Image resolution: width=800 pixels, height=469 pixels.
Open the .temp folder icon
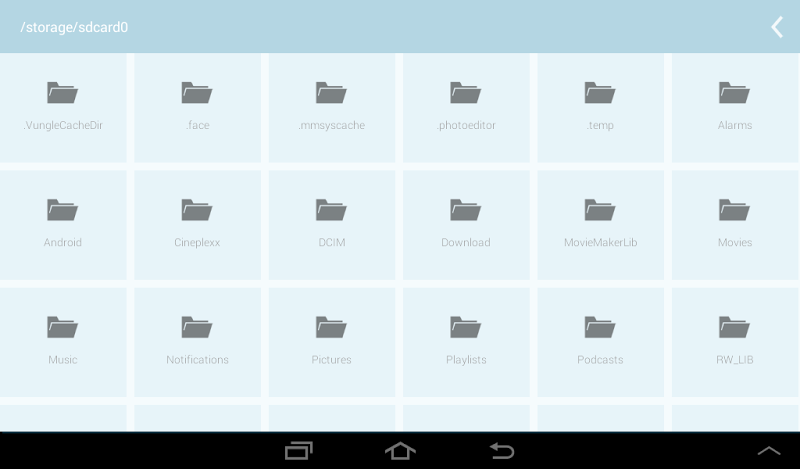pos(600,93)
